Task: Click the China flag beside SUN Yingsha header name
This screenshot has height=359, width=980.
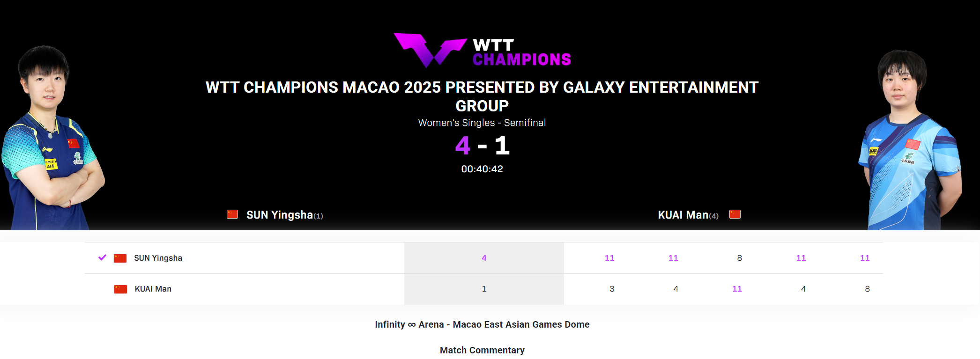Action: [232, 214]
